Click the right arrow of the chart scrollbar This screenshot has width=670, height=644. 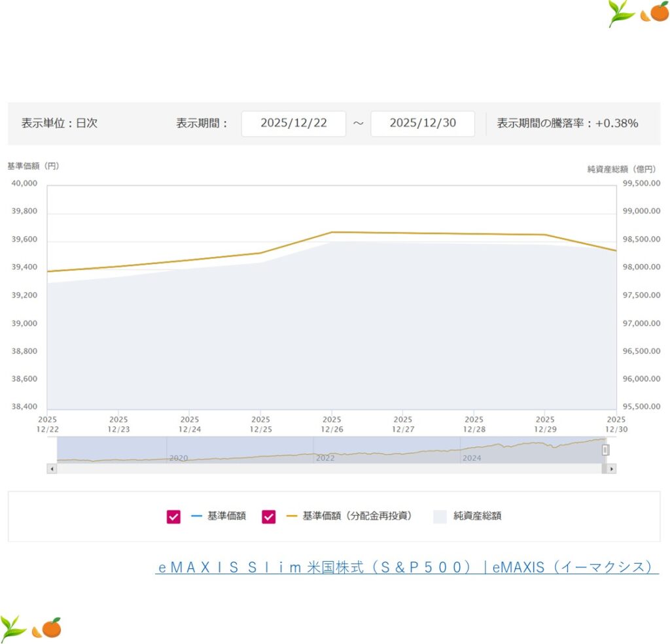(611, 469)
